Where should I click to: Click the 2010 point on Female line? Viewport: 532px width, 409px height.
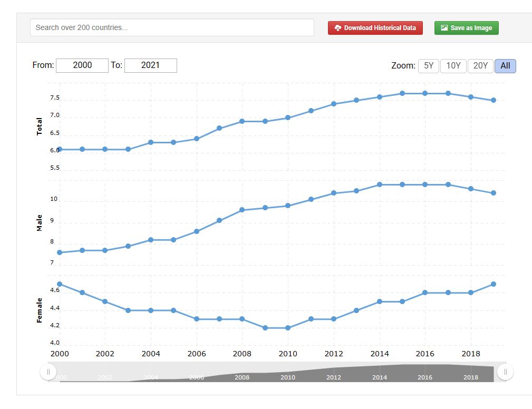tap(288, 328)
